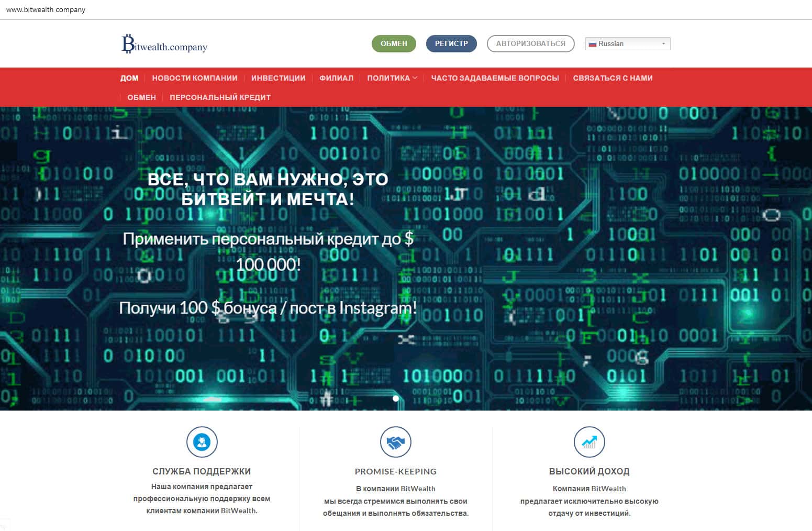
Task: Open СВЯЗАТЬСЯ С НАМИ menu item
Action: point(613,78)
